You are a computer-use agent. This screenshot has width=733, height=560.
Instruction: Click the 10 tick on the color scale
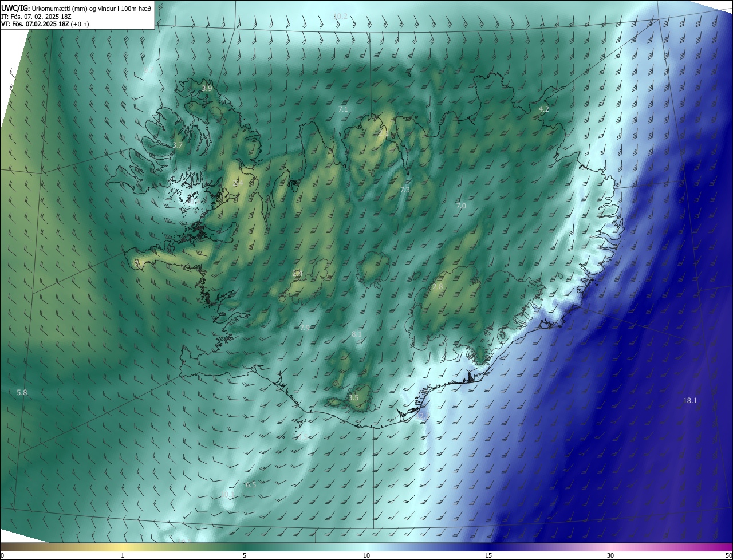(366, 555)
